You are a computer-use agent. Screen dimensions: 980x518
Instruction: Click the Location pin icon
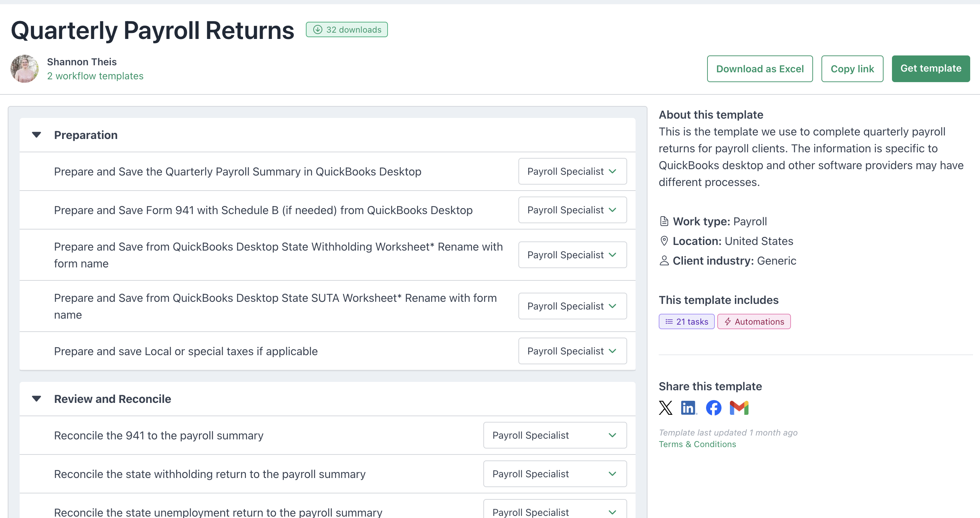coord(664,241)
